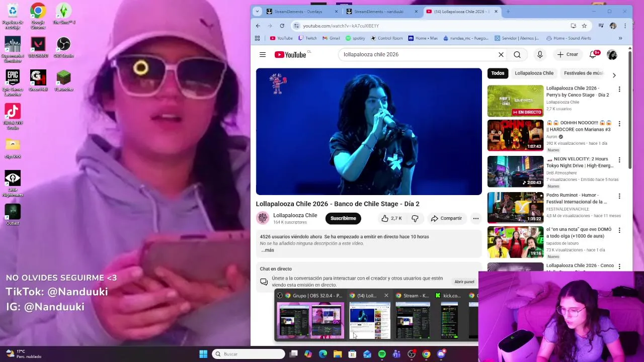Open Chrome tab search dropdown arrow
644x362 pixels.
coord(257,11)
